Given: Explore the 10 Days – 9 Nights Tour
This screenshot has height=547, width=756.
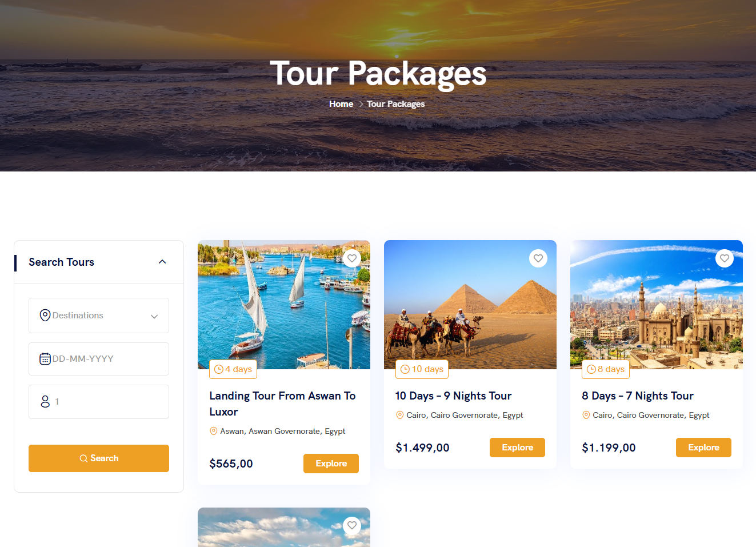Looking at the screenshot, I should [517, 448].
